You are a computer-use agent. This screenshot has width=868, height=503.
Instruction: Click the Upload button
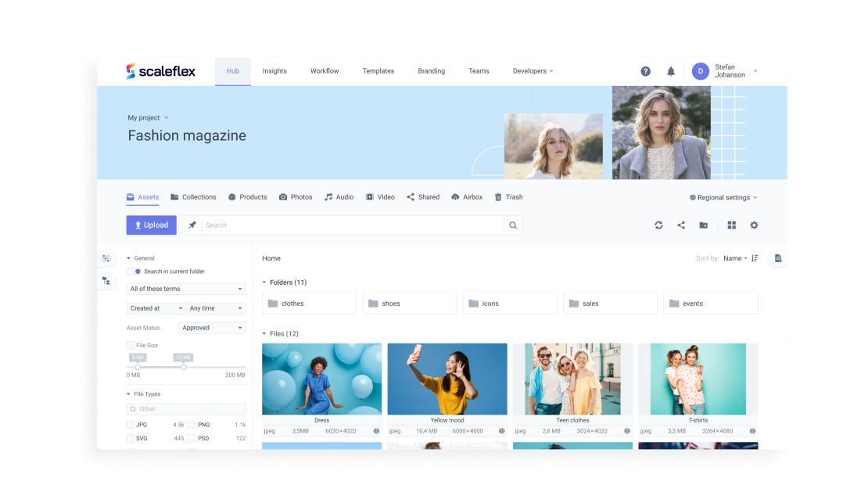pos(151,225)
